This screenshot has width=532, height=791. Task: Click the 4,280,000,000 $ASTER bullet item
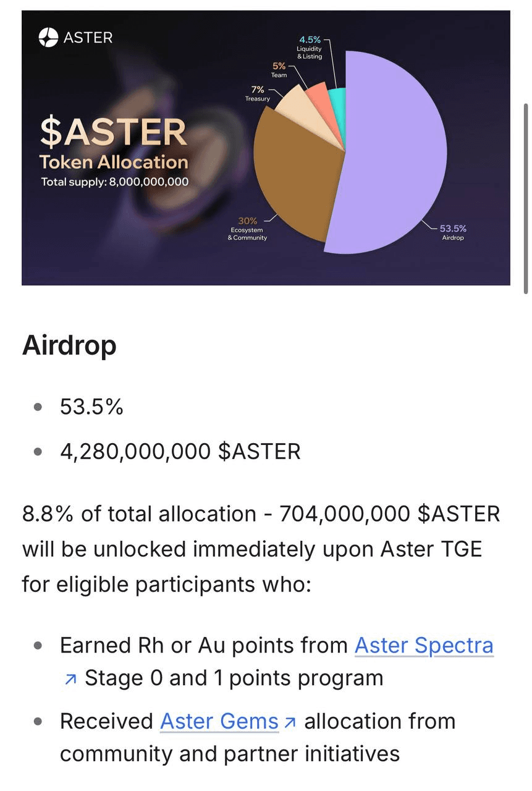pos(180,451)
